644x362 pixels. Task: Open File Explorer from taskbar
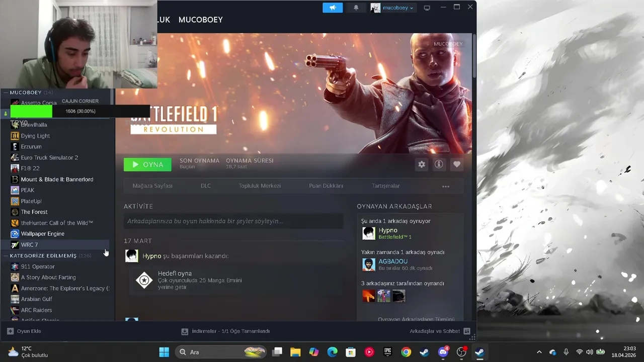(295, 352)
